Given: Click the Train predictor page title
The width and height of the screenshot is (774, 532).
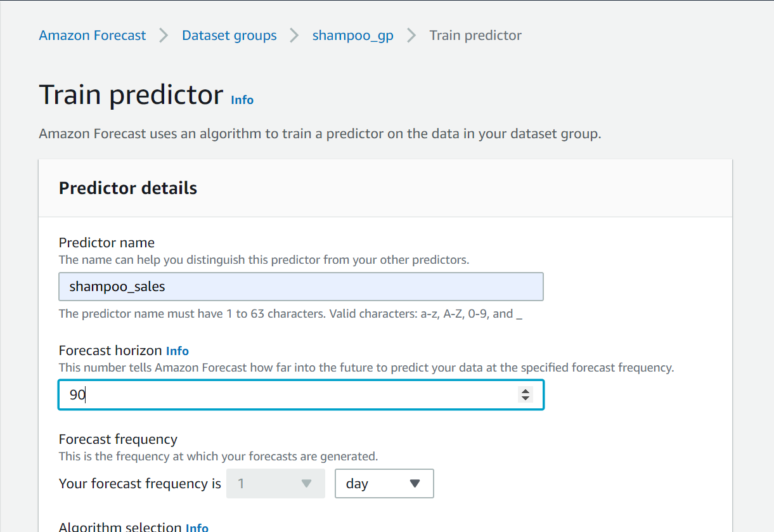Looking at the screenshot, I should click(x=131, y=95).
